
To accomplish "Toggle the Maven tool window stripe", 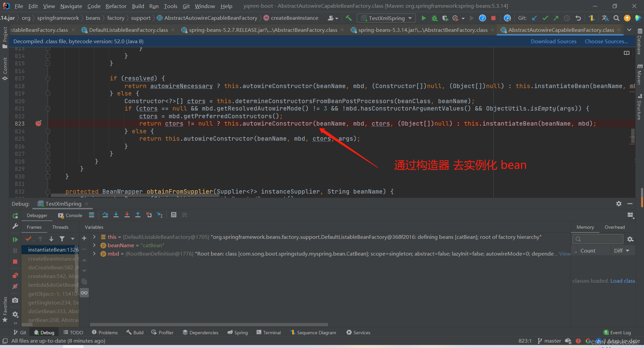I will tap(640, 74).
